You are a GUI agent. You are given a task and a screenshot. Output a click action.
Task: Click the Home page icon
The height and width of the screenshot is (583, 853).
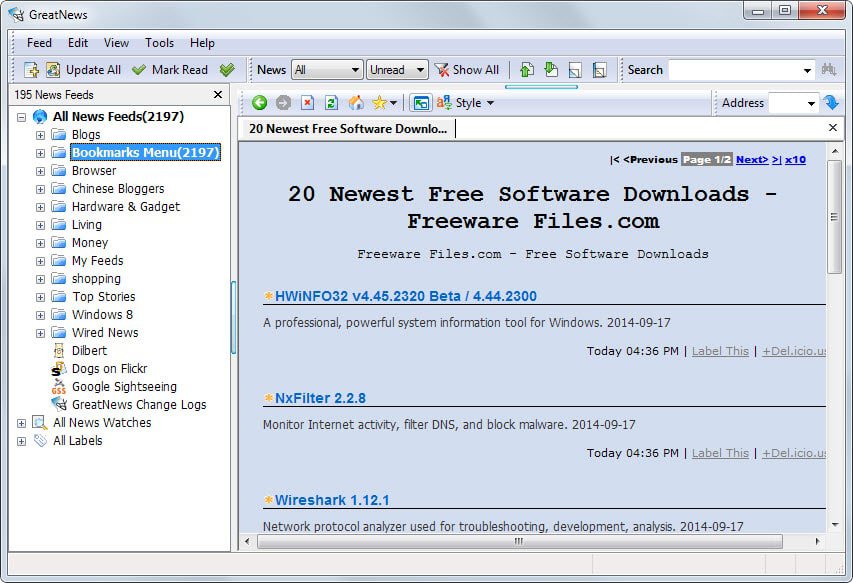356,102
